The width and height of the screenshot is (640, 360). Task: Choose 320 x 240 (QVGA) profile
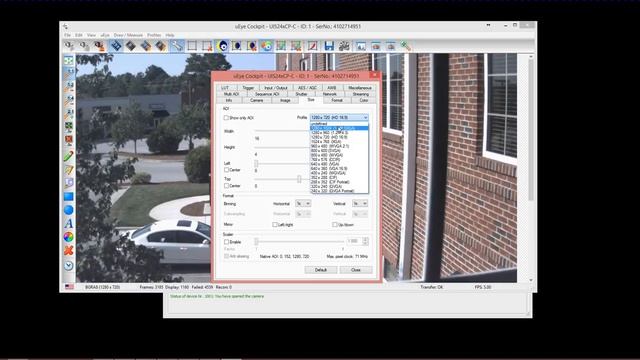tap(339, 187)
